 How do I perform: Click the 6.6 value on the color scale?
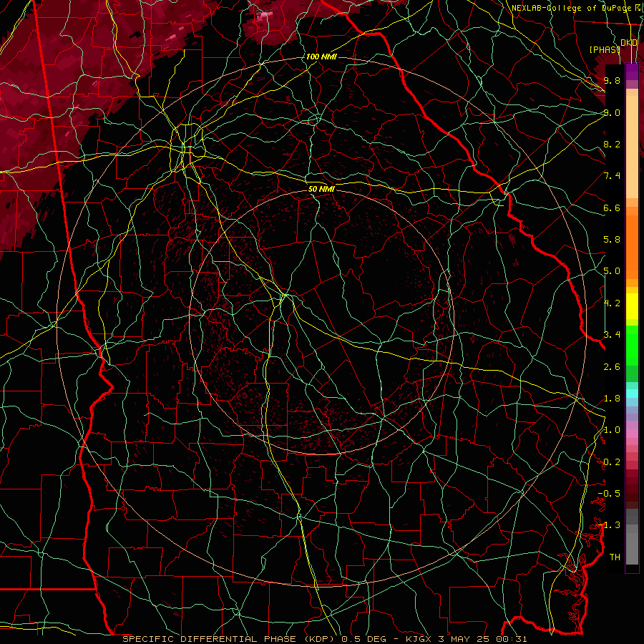click(612, 208)
